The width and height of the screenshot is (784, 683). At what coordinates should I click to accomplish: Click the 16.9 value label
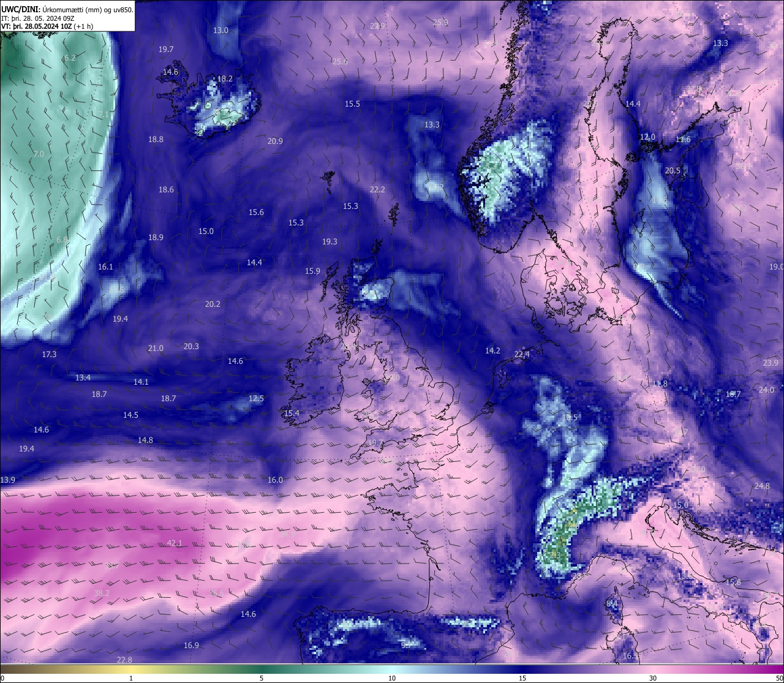pyautogui.click(x=191, y=645)
